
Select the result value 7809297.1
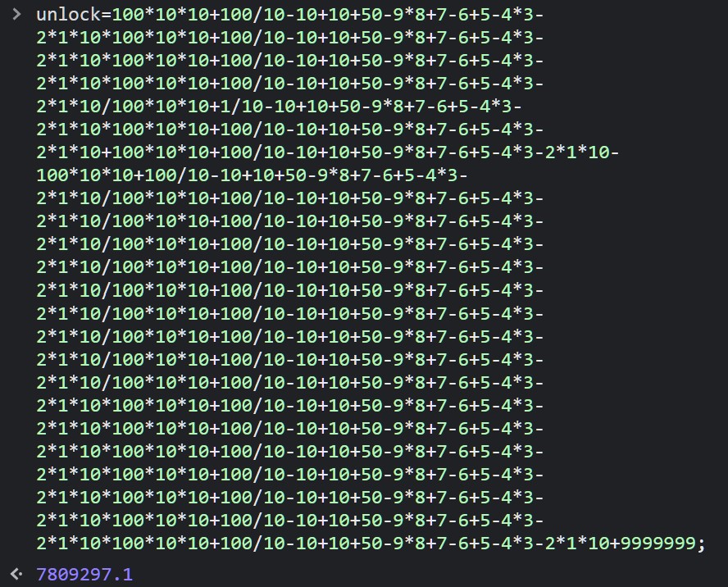pos(84,575)
